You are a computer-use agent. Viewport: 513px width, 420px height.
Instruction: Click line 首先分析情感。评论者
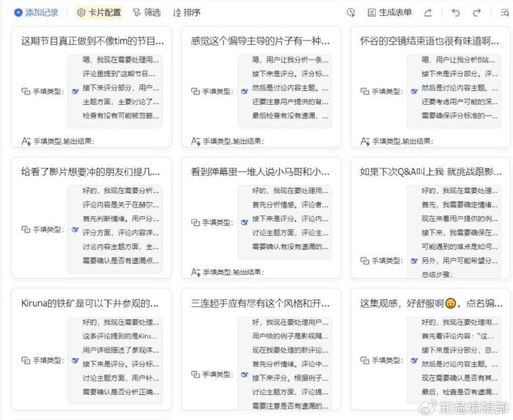coord(290,205)
